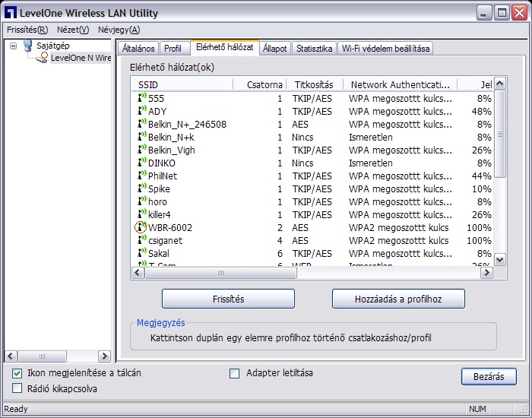Image resolution: width=532 pixels, height=418 pixels.
Task: Collapse the Sajátgép tree node
Action: coord(13,46)
